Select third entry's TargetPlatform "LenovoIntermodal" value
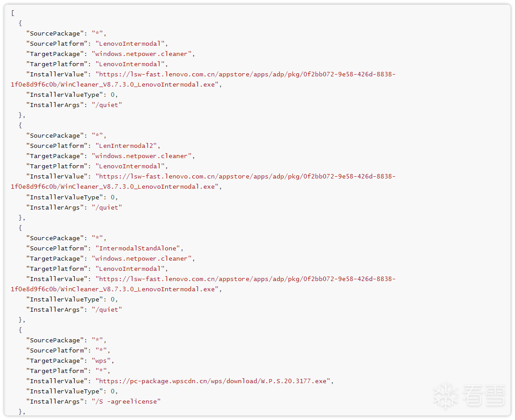515x420 pixels. [x=132, y=269]
